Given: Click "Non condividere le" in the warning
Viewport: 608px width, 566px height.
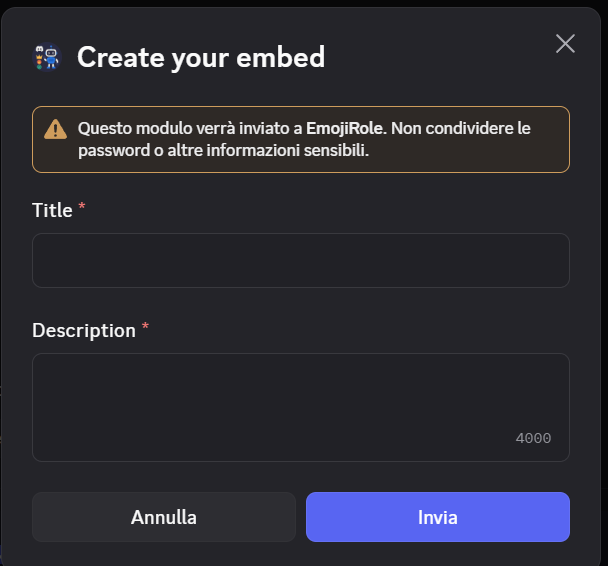Looking at the screenshot, I should click(x=462, y=129).
